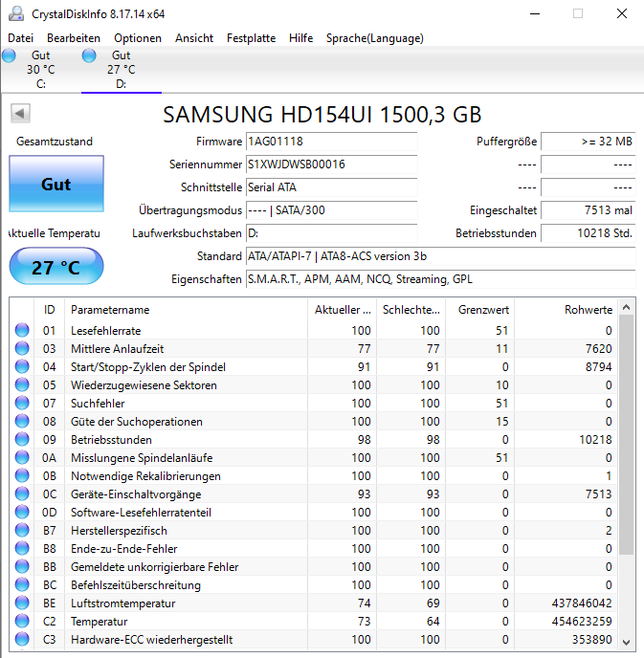Click status icon for Start/Stopp-Zyklen row
This screenshot has height=658, width=644.
pyautogui.click(x=22, y=366)
